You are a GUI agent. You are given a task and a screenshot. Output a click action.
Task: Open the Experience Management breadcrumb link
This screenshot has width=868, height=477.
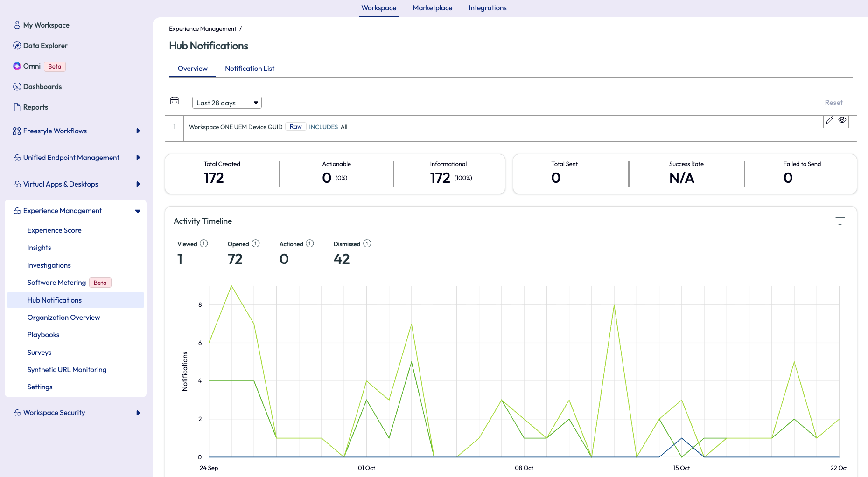pyautogui.click(x=203, y=28)
